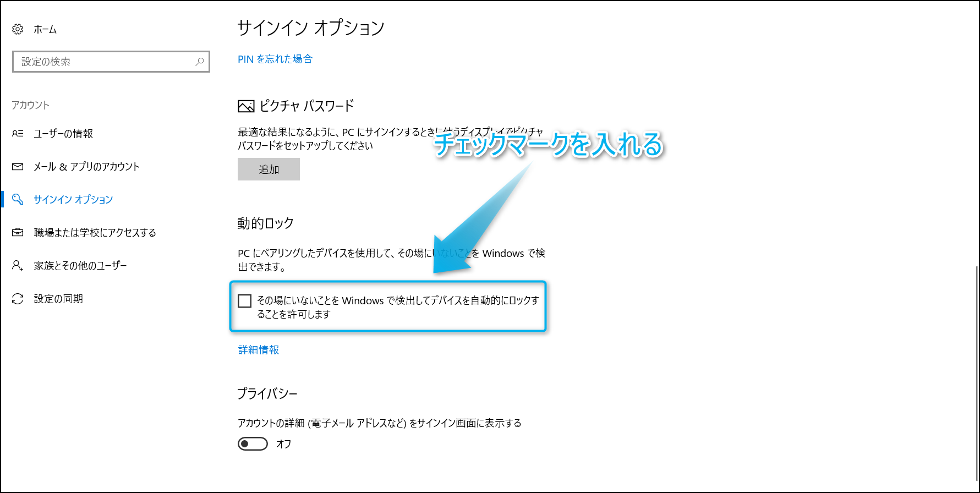
Task: Go to 家族とその他のユーザー settings
Action: [80, 266]
